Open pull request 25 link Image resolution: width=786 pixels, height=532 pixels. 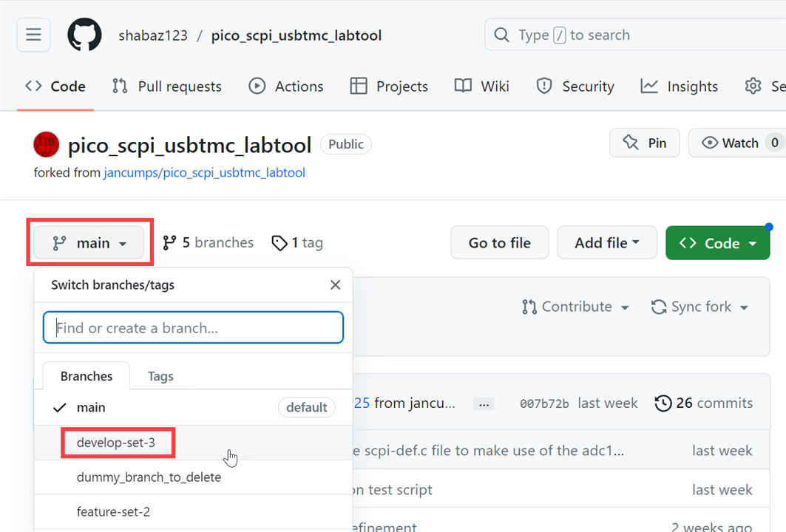pyautogui.click(x=362, y=403)
